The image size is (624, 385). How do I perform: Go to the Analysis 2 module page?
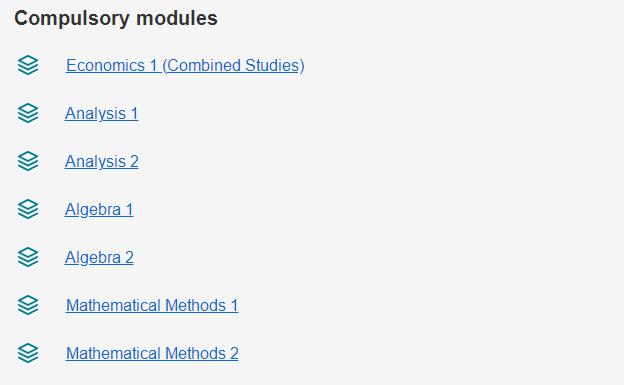click(101, 162)
